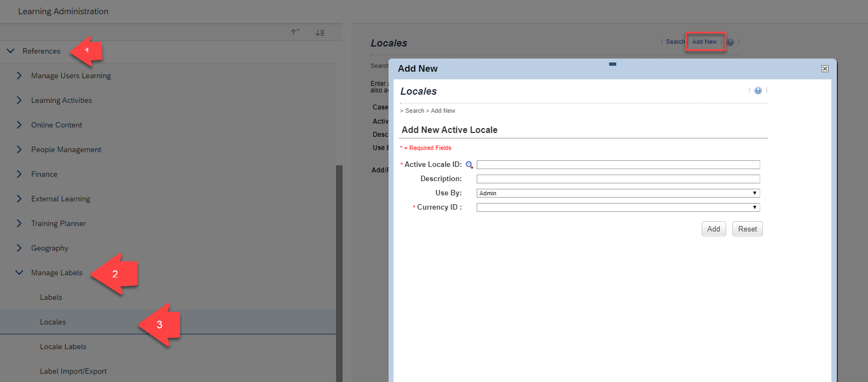Click the Add New link in Locales header

coord(704,42)
